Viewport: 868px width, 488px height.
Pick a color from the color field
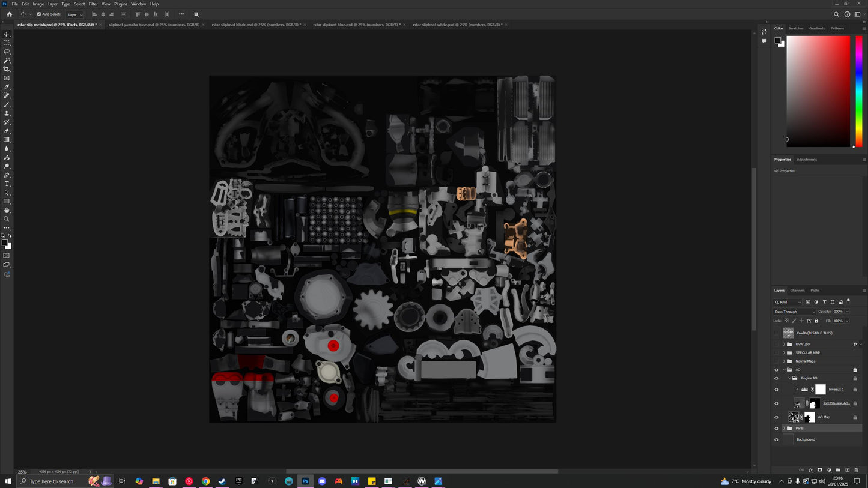click(x=817, y=90)
